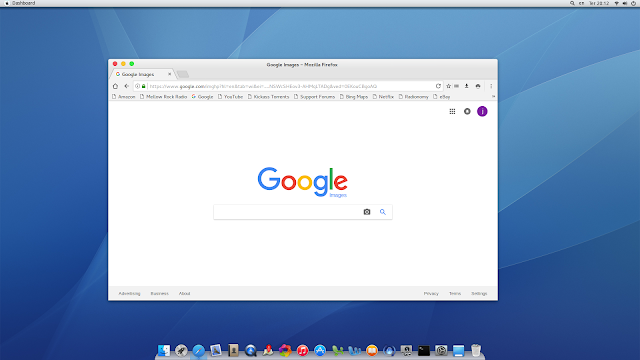
Task: Open the YouTube bookmark
Action: [x=231, y=97]
